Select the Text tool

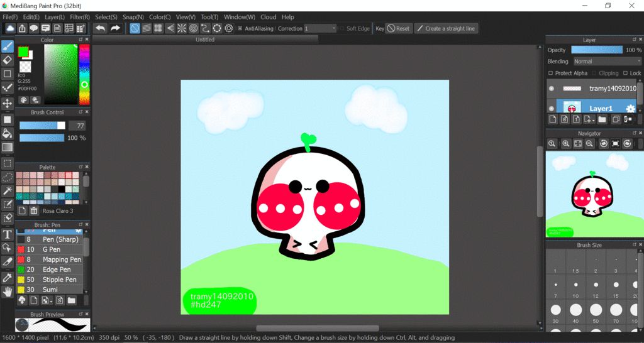8,235
